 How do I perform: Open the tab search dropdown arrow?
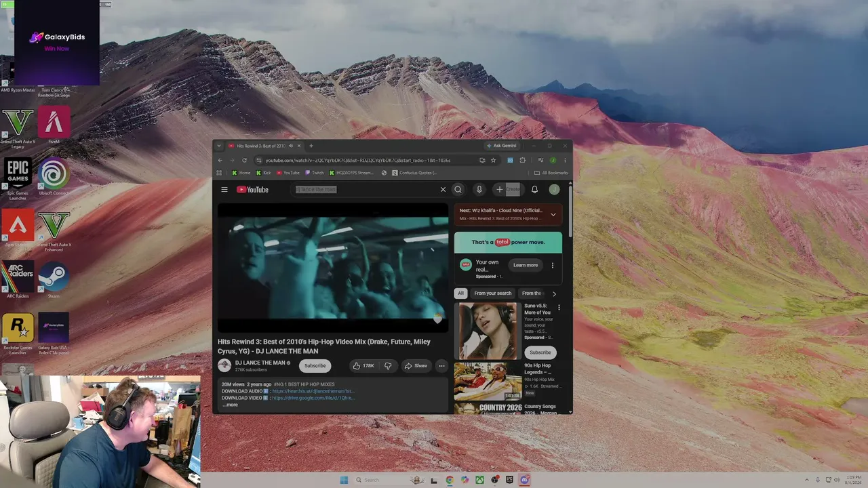pos(218,146)
